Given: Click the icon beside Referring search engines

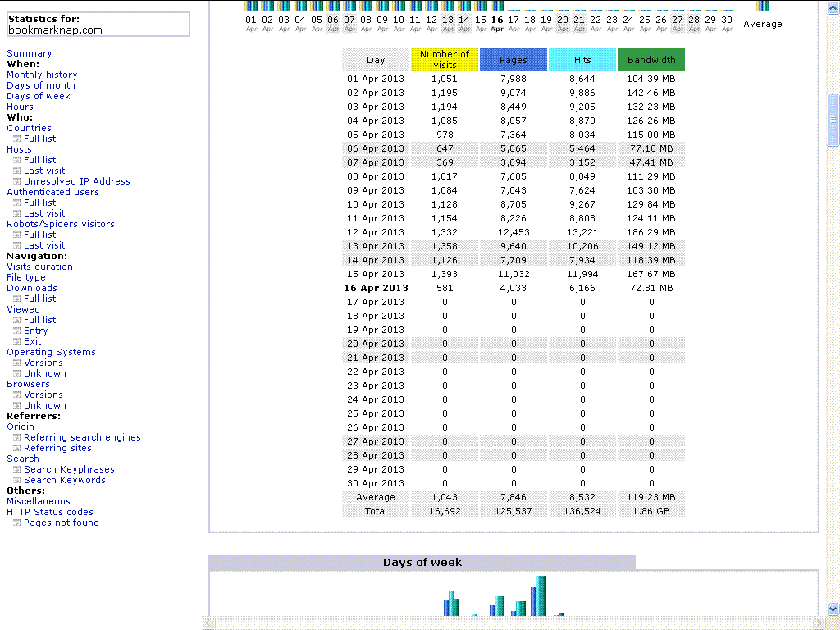Looking at the screenshot, I should coord(16,438).
